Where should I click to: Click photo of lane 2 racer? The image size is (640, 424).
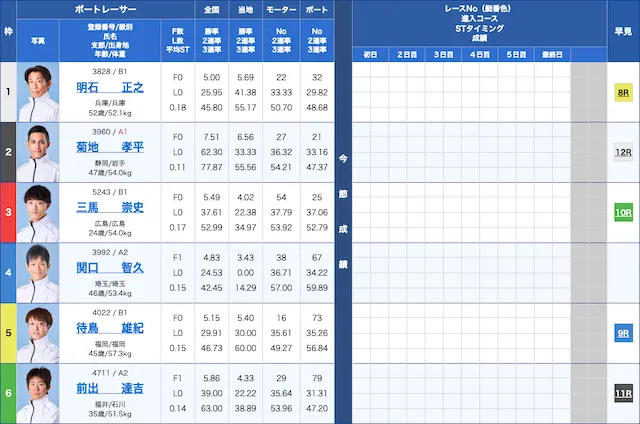pyautogui.click(x=38, y=152)
